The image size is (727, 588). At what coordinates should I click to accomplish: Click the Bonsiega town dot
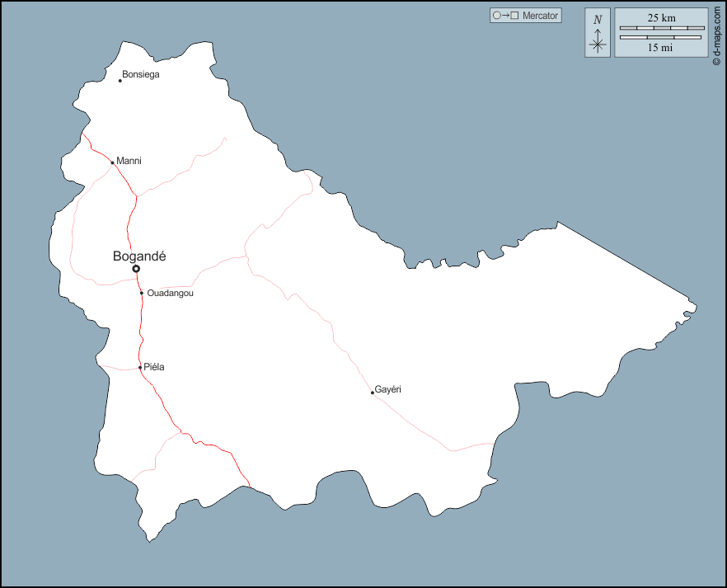pyautogui.click(x=120, y=81)
